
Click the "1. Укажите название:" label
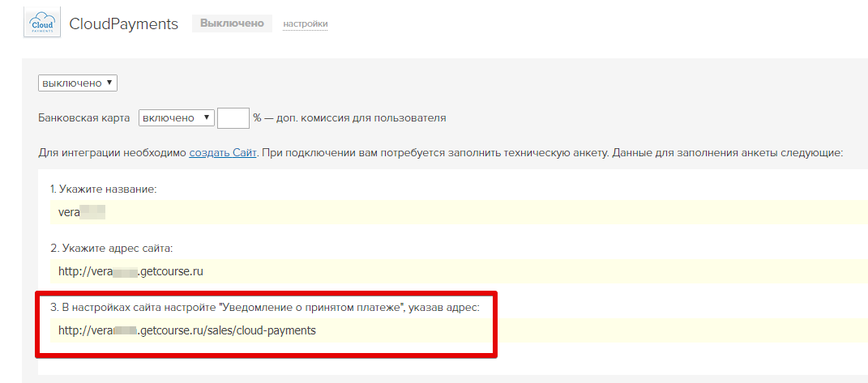(104, 189)
